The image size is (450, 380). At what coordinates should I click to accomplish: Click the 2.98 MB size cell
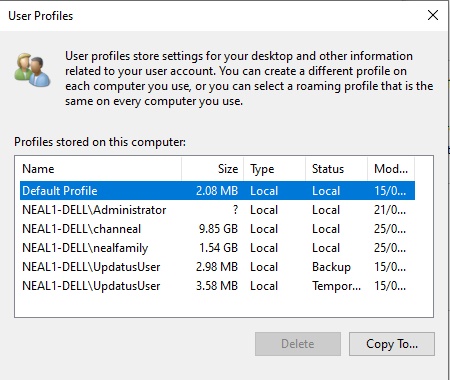pos(217,267)
